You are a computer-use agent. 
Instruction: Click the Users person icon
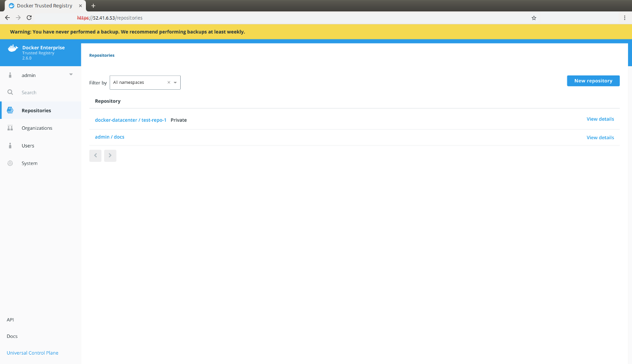(x=10, y=146)
